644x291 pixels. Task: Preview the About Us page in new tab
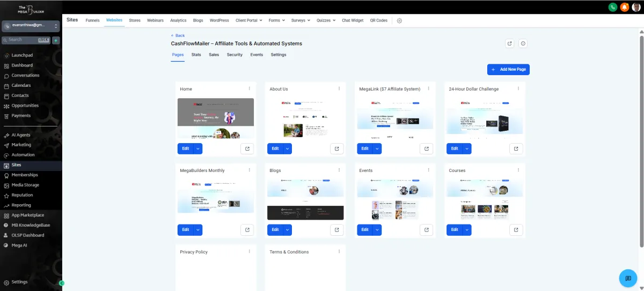(336, 148)
